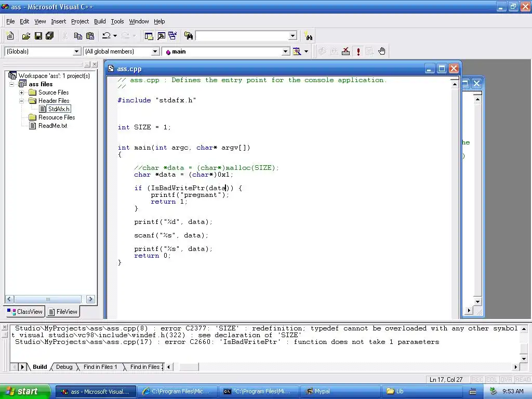Click the workspace panel scroll-right arrow
Image resolution: width=532 pixels, height=399 pixels.
point(90,299)
